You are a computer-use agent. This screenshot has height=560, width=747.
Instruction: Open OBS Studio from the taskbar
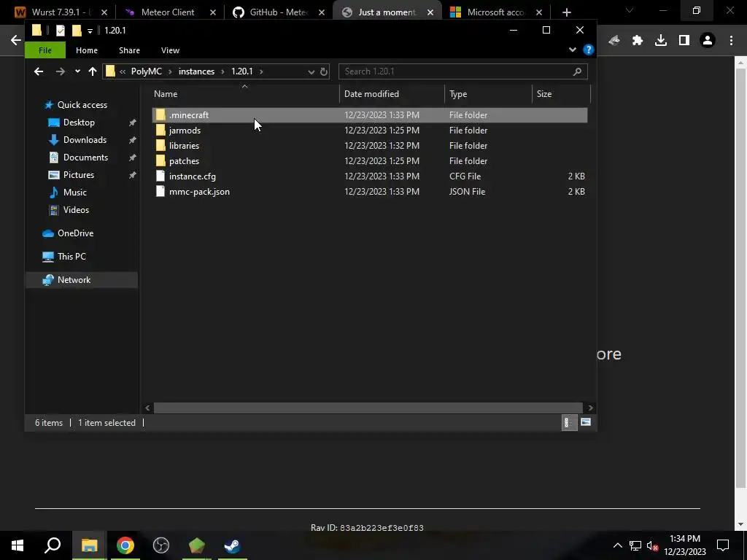point(161,545)
